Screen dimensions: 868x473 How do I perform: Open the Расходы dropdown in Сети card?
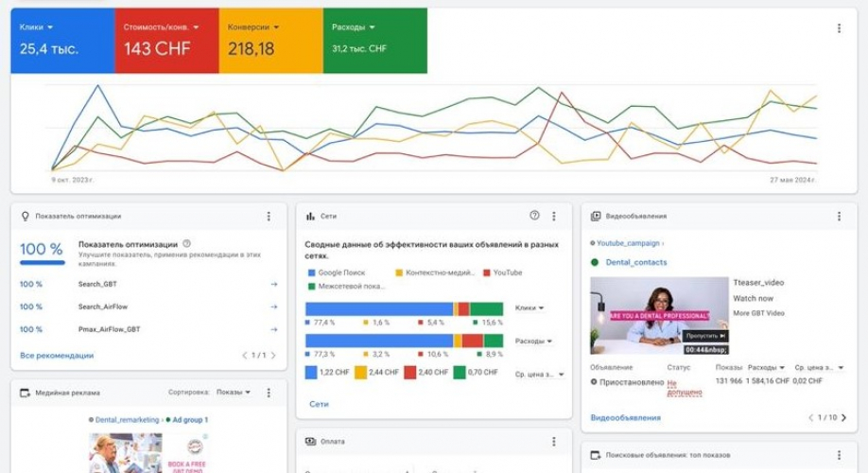[x=533, y=342]
